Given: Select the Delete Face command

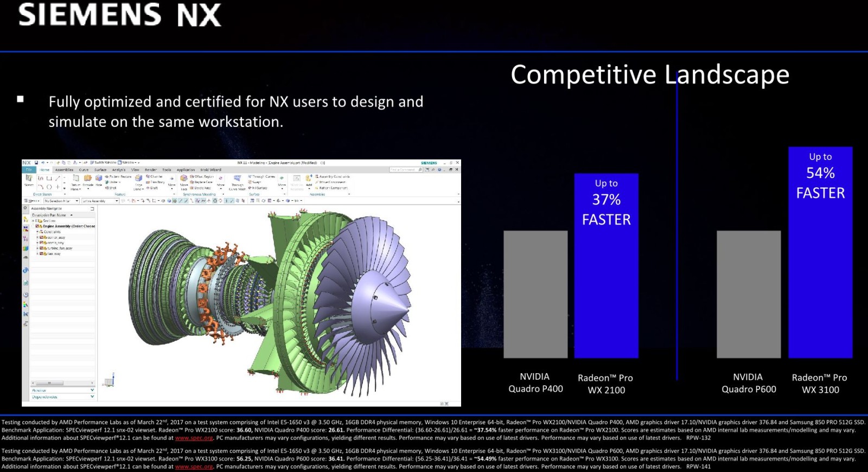Looking at the screenshot, I should point(200,188).
